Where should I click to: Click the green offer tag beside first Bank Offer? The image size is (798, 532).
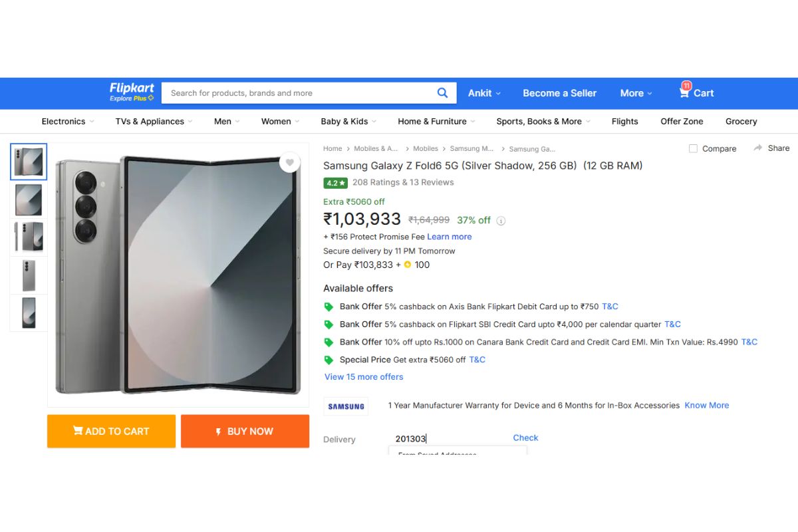(329, 307)
